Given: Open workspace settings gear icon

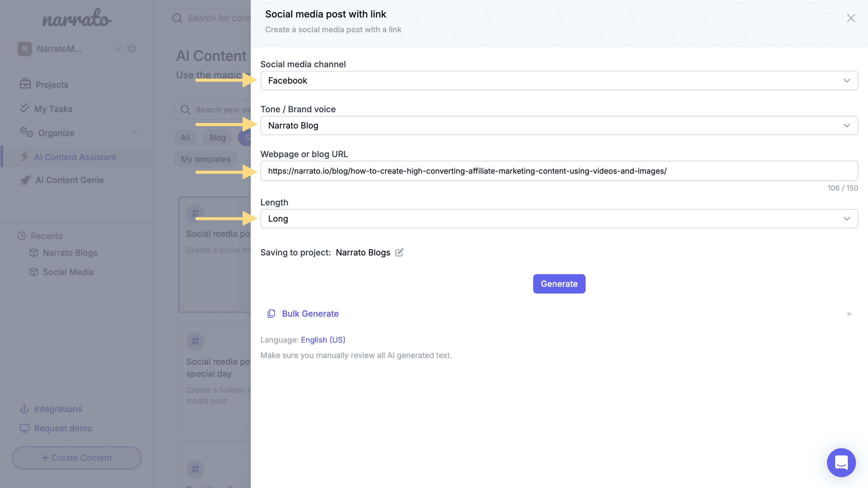Looking at the screenshot, I should 132,49.
